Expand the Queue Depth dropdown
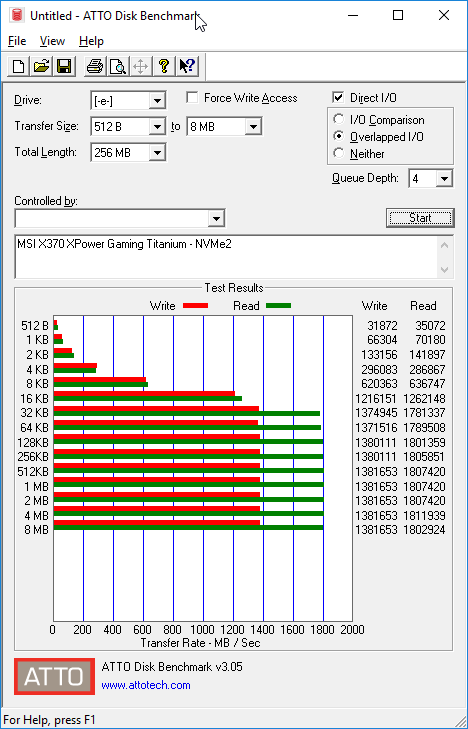Viewport: 468px width, 729px height. pyautogui.click(x=430, y=179)
